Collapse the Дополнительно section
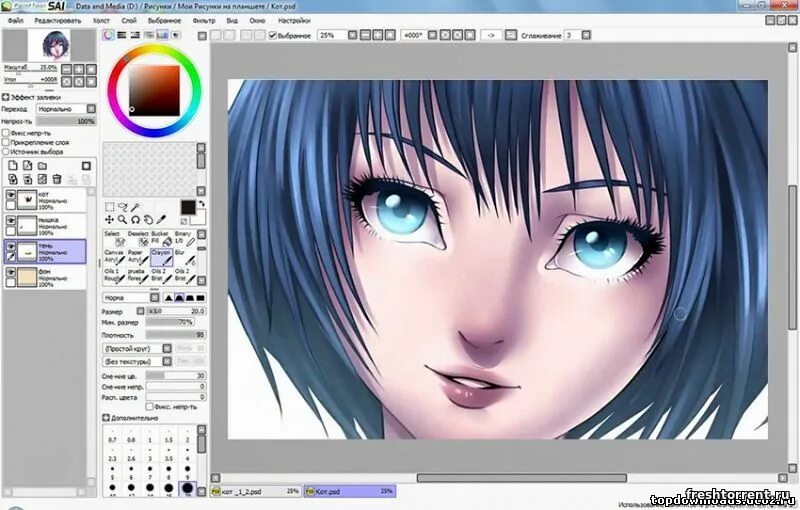 pos(106,418)
